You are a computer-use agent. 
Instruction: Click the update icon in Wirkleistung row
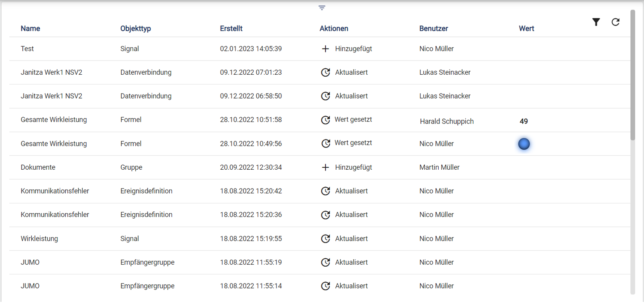click(x=325, y=239)
